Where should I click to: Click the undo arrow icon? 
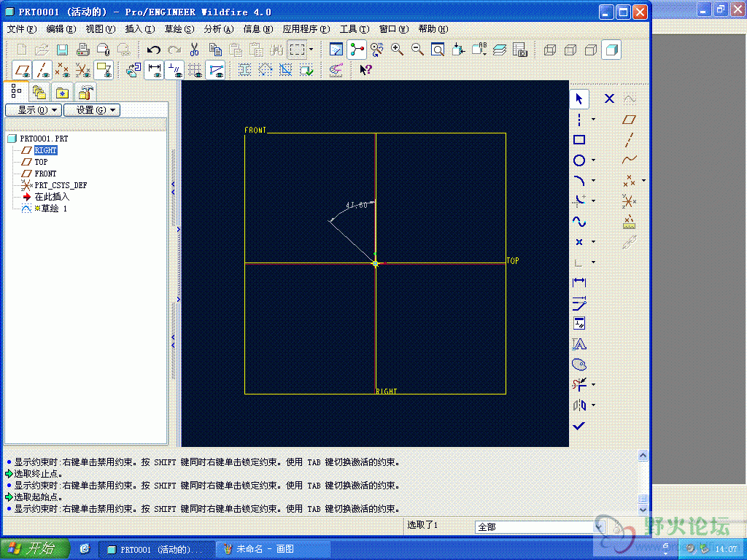click(x=153, y=50)
